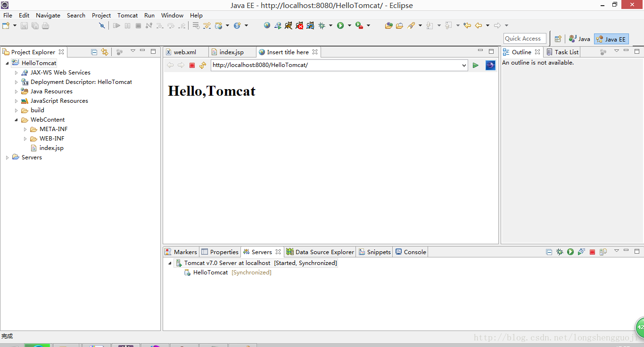Image resolution: width=644 pixels, height=347 pixels.
Task: Open dropdown arrow next to New icon
Action: (x=15, y=25)
